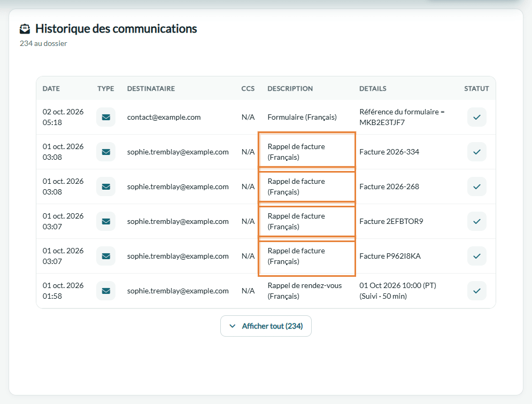This screenshot has height=404, width=532.
Task: Click status checkmark for Facture P962I8KA
Action: click(x=477, y=256)
